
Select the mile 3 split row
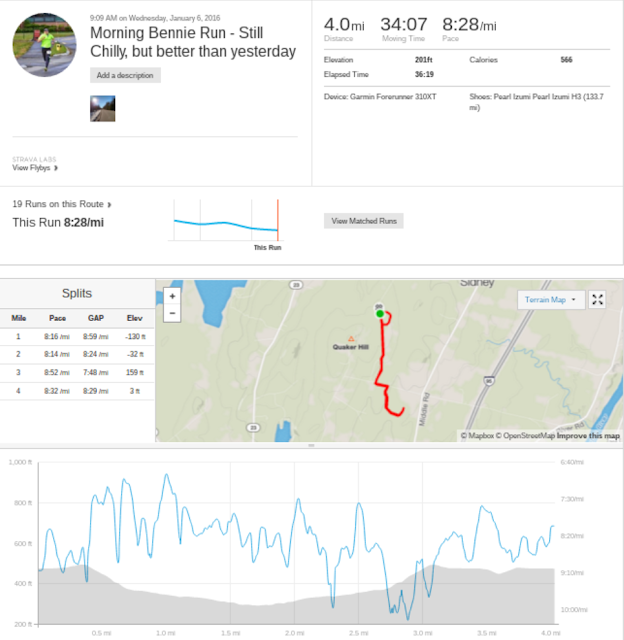pos(77,373)
